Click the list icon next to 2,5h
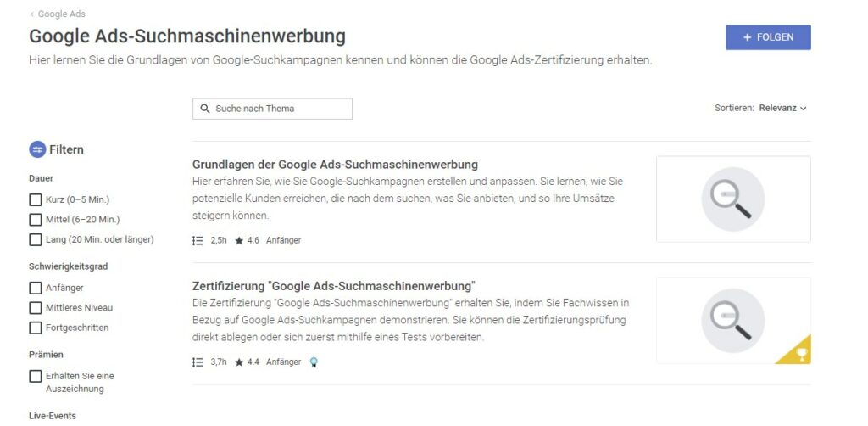Image resolution: width=868 pixels, height=426 pixels. click(x=198, y=241)
